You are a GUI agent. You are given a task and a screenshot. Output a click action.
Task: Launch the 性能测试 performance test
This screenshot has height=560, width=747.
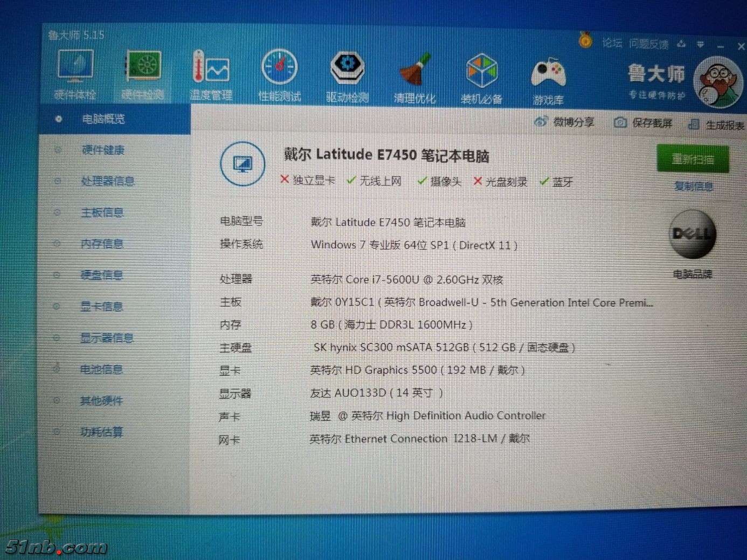tap(279, 74)
